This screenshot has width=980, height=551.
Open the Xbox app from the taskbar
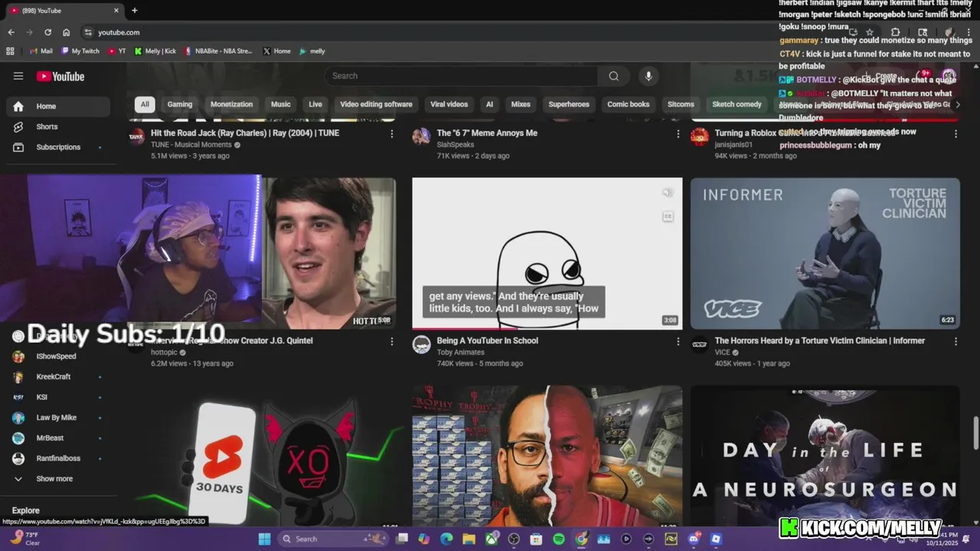[x=492, y=539]
